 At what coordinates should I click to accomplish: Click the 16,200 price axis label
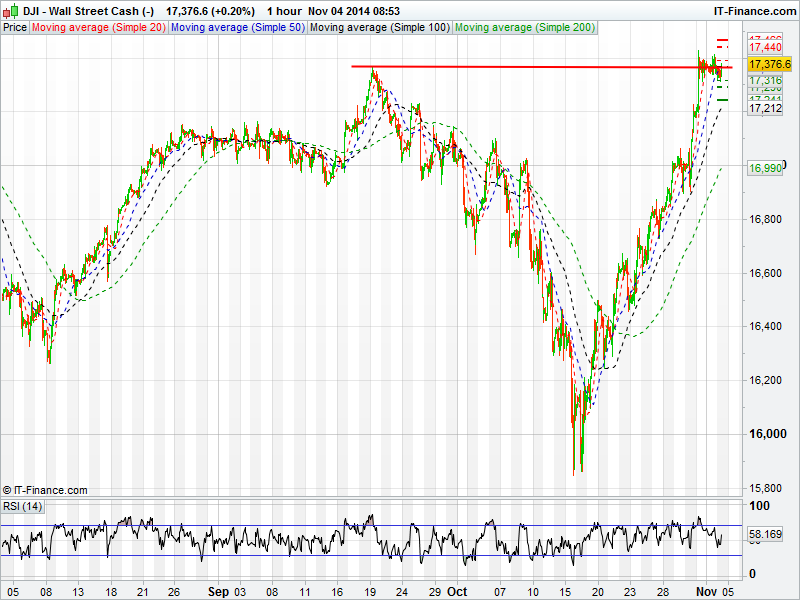click(765, 380)
